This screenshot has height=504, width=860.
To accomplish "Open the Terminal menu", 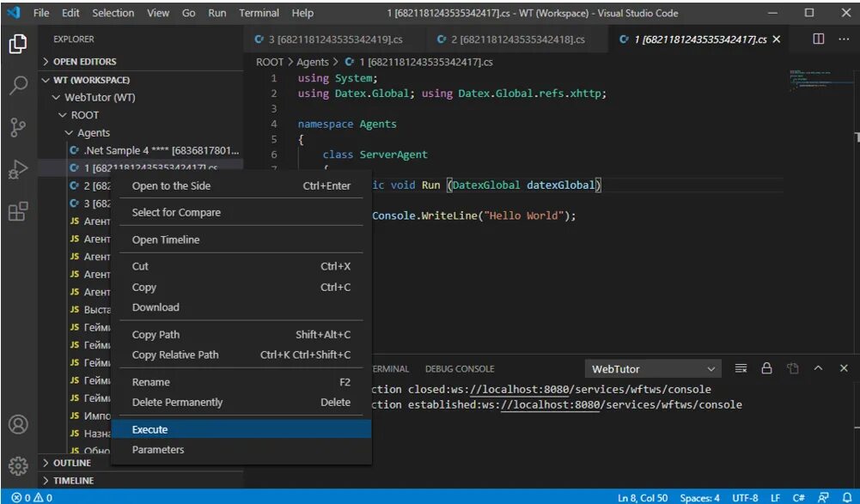I will pos(259,13).
